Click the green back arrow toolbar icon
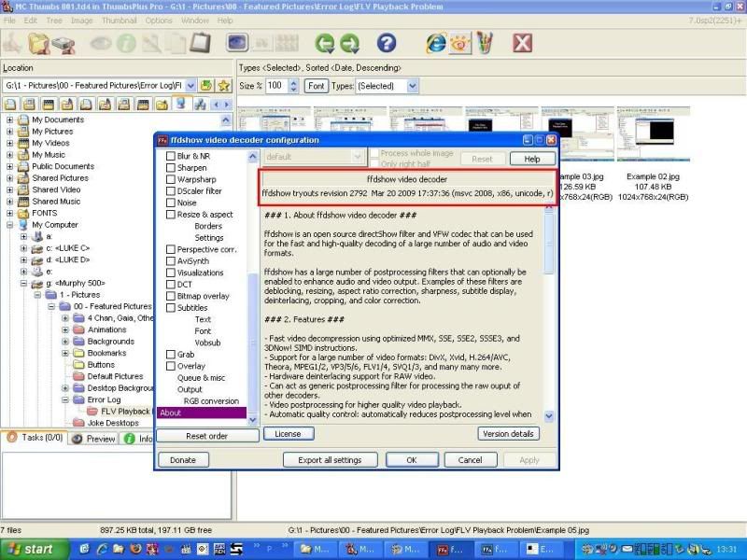Screen dimensions: 747x560 325,43
